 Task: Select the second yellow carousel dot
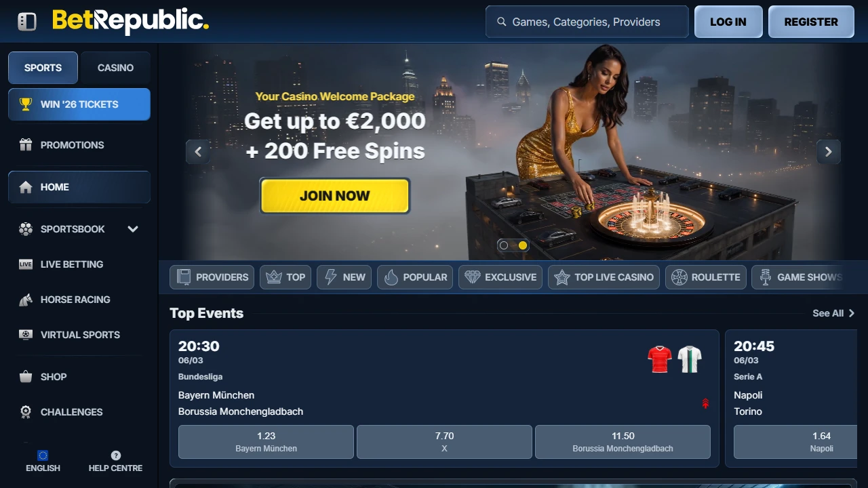click(523, 245)
